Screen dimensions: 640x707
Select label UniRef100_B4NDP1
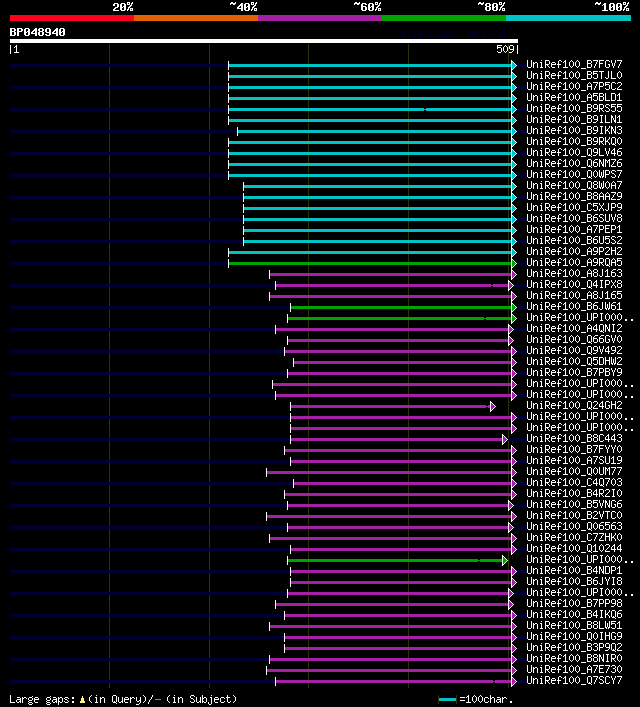(x=574, y=570)
